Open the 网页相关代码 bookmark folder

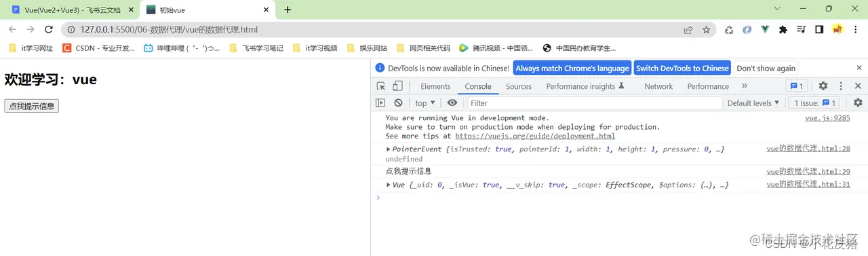(423, 48)
